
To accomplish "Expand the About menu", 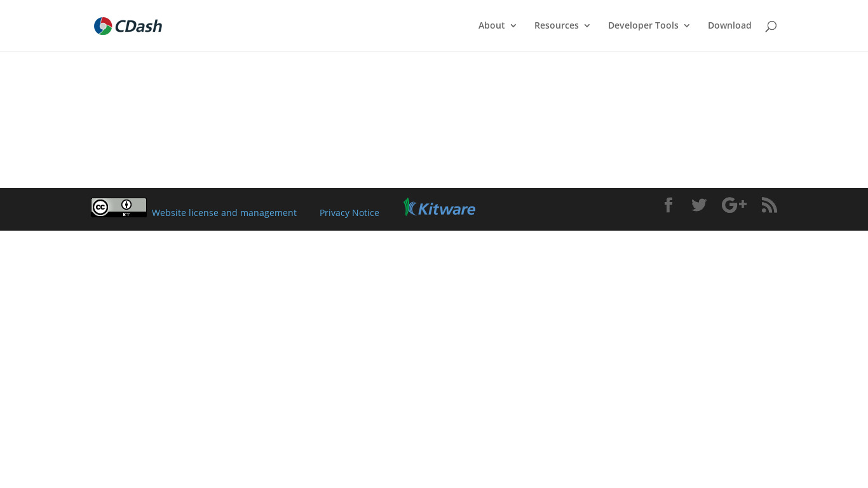I will click(x=498, y=25).
